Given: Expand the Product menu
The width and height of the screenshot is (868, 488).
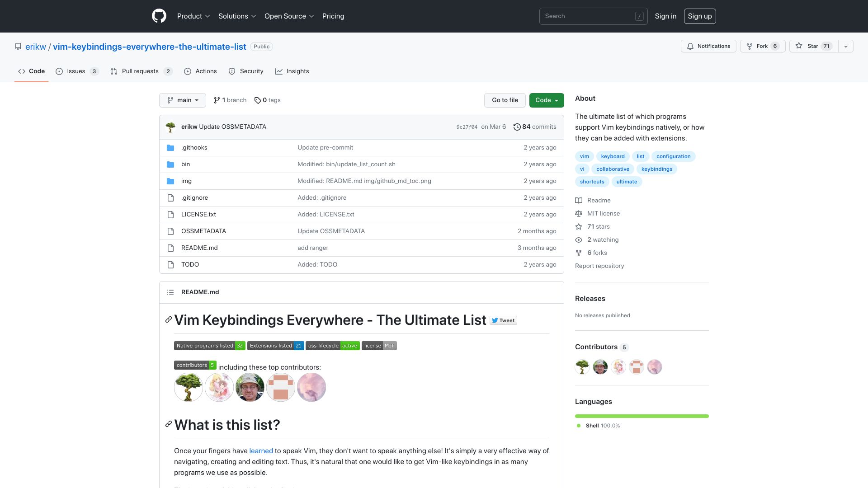Looking at the screenshot, I should click(x=193, y=16).
